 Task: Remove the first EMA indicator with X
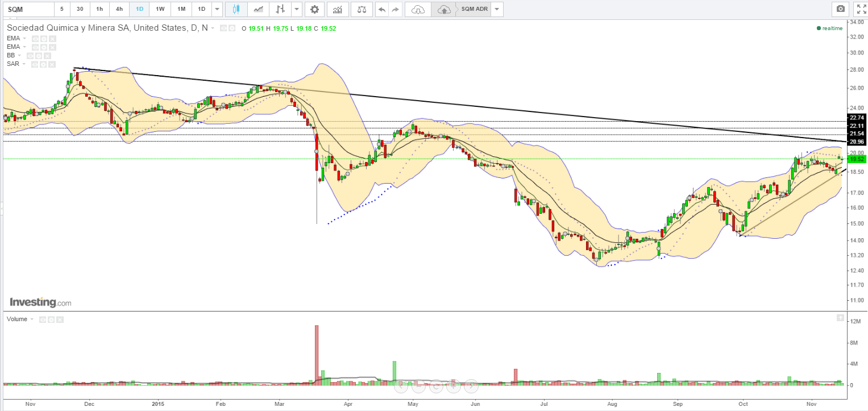click(x=52, y=38)
